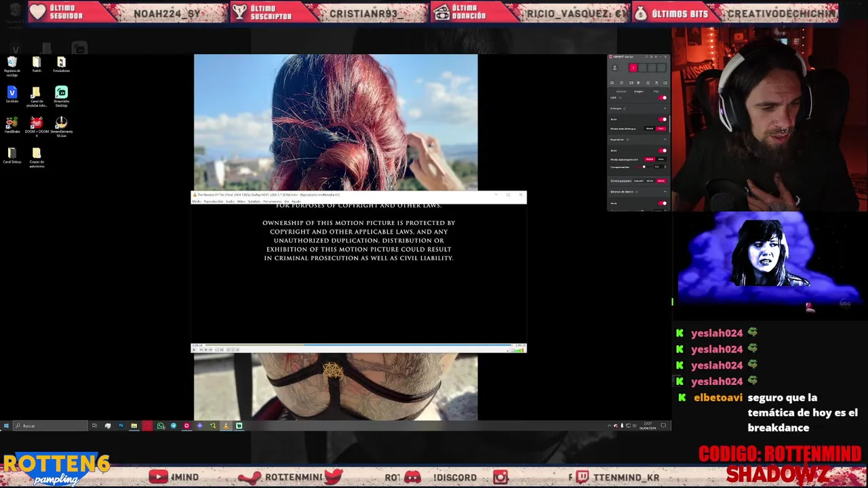Screen dimensions: 868x488
Task: Switch to the Consola tab in OBSBOT
Action: pyautogui.click(x=621, y=91)
